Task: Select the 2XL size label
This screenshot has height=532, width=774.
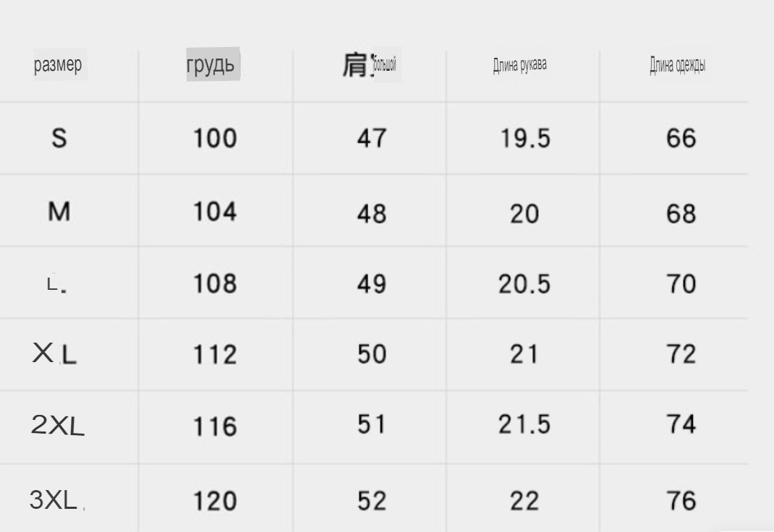Action: 58,426
